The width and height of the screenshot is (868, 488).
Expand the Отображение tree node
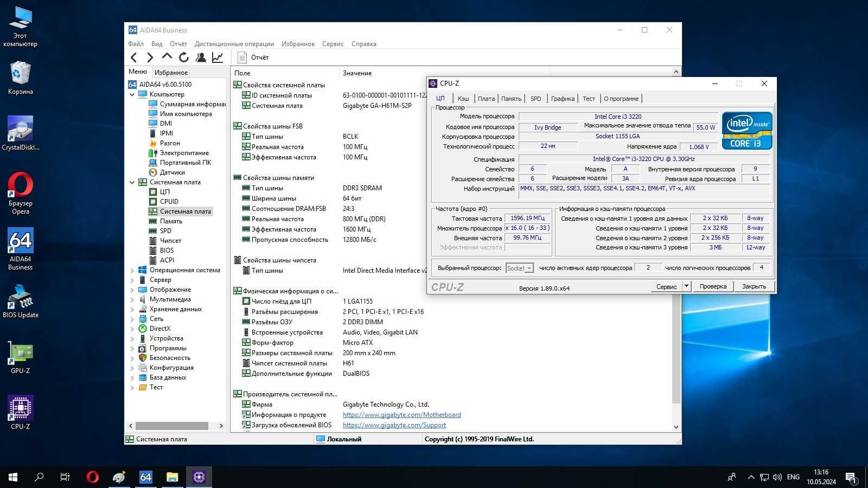[132, 290]
